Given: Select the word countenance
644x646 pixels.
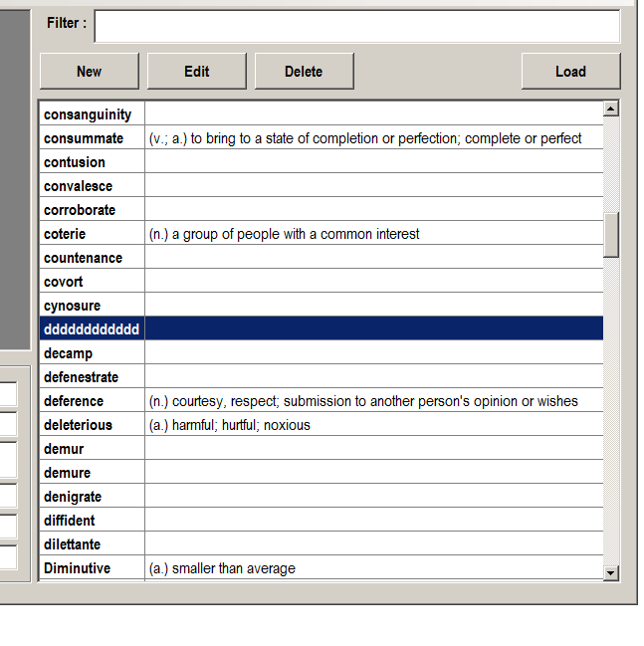Looking at the screenshot, I should [x=83, y=258].
